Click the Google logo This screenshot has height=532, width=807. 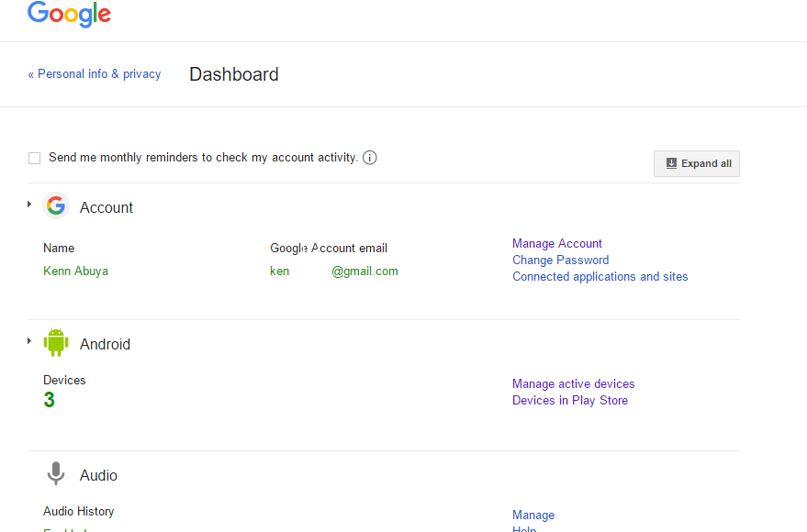point(69,14)
